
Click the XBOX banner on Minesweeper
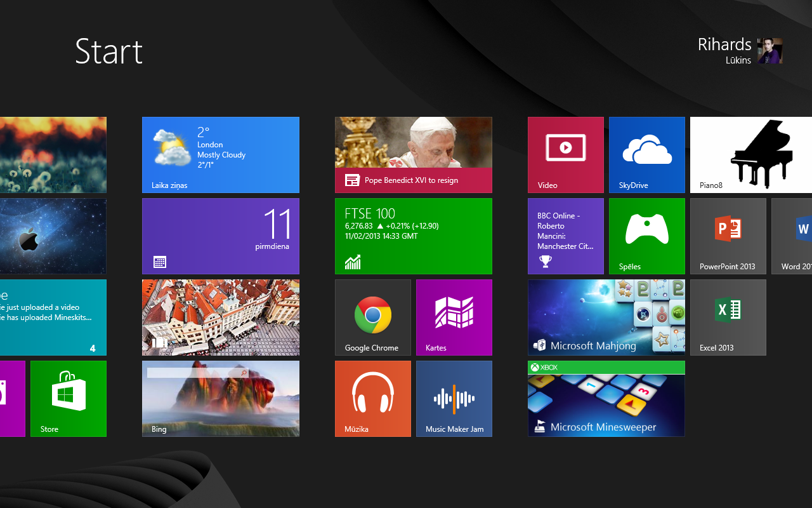click(606, 368)
